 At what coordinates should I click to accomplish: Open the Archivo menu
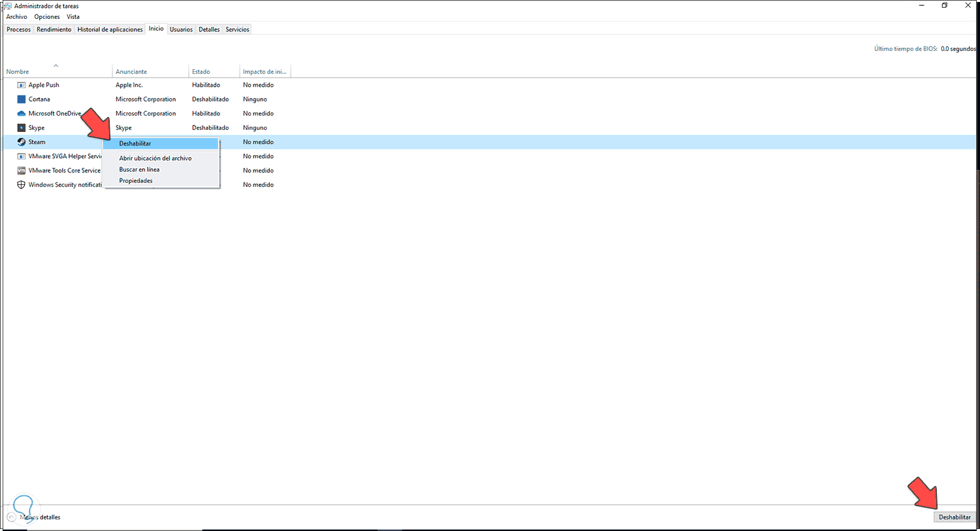[x=17, y=17]
